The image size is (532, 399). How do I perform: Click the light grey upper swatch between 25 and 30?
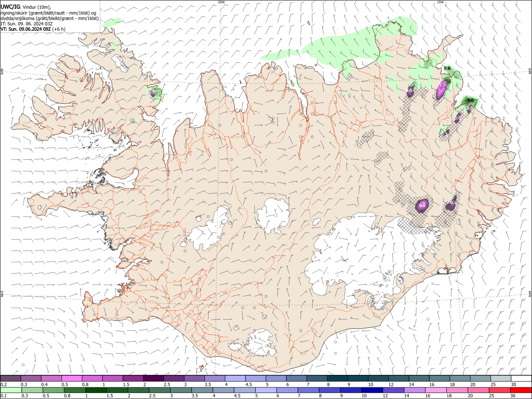point(501,378)
